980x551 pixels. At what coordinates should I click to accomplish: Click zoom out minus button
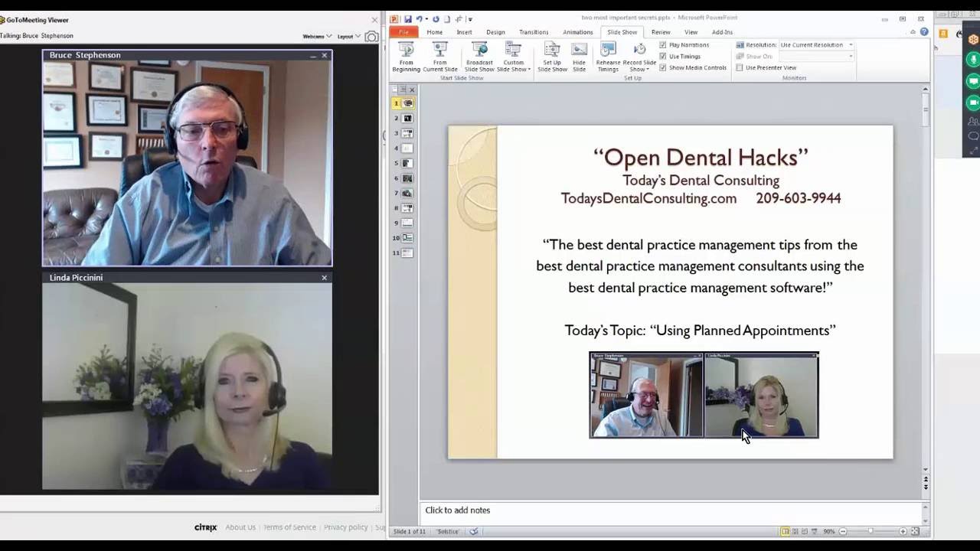tap(843, 531)
